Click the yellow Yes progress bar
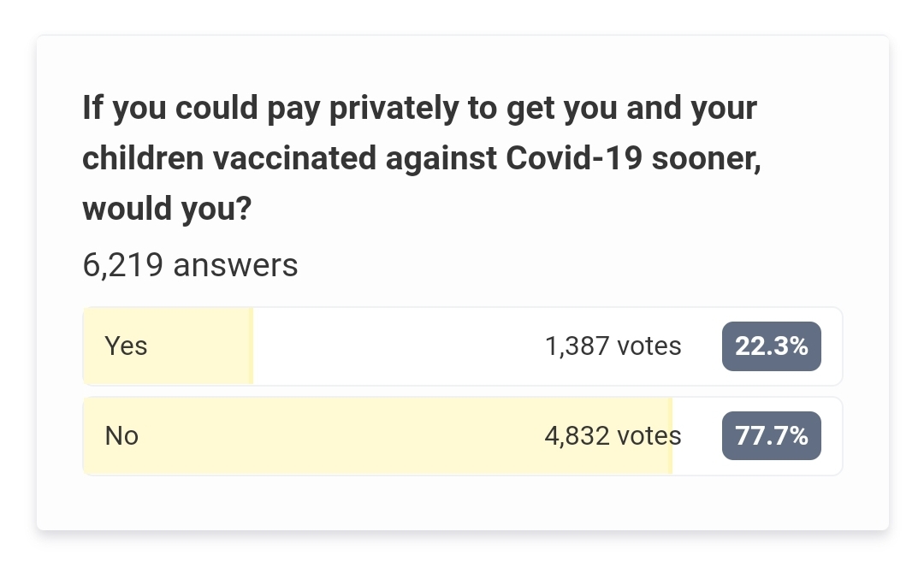The width and height of the screenshot is (924, 579). [169, 346]
